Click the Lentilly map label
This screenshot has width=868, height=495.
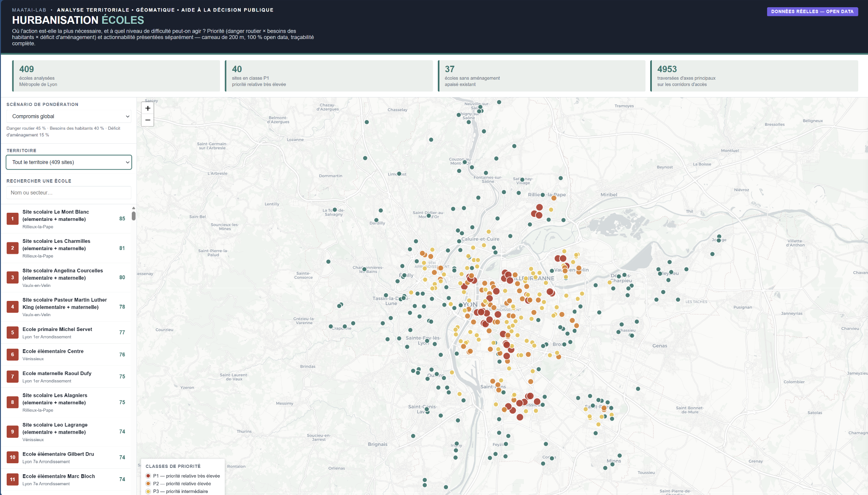coord(272,204)
